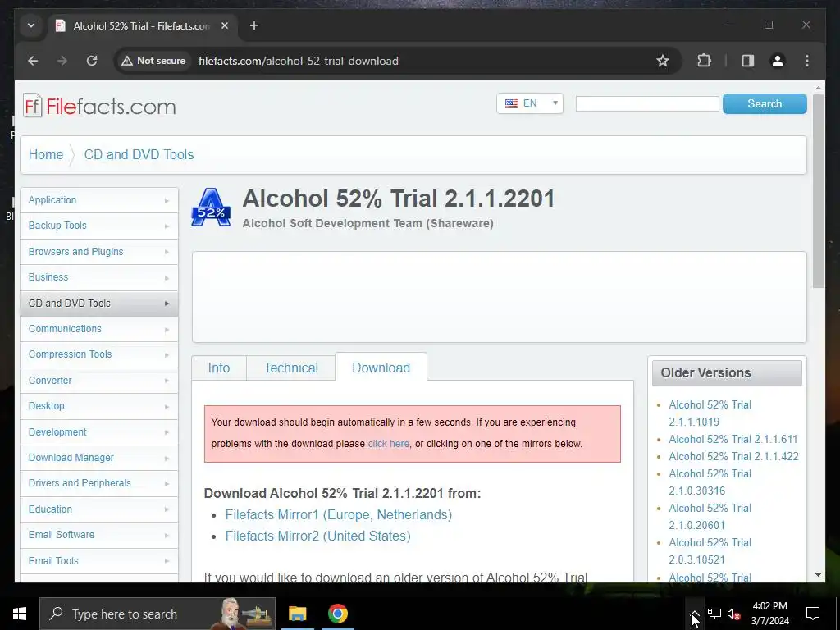Expand the Communications category

[99, 329]
